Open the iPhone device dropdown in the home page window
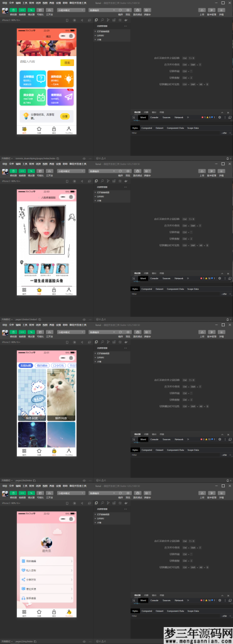This screenshot has width=233, height=644. tap(11, 19)
